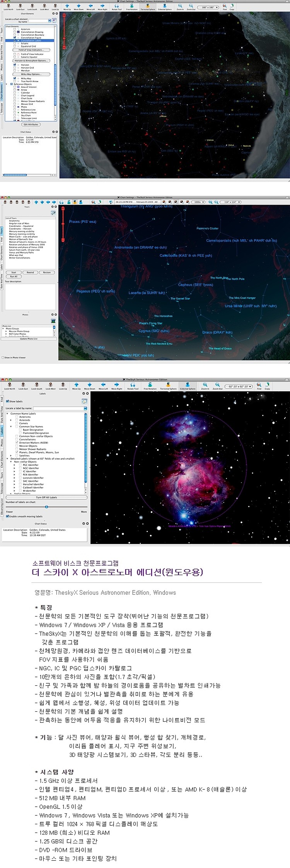Click the Locate a label by name field
Viewport: 290px width, 868px height.
tap(60, 408)
